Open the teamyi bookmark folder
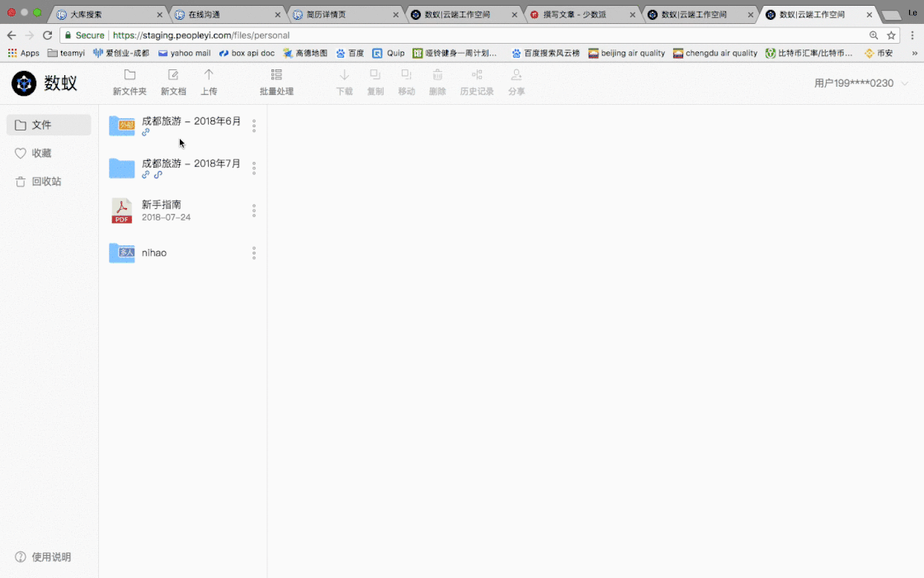Screen dimensions: 924x578 coord(66,53)
